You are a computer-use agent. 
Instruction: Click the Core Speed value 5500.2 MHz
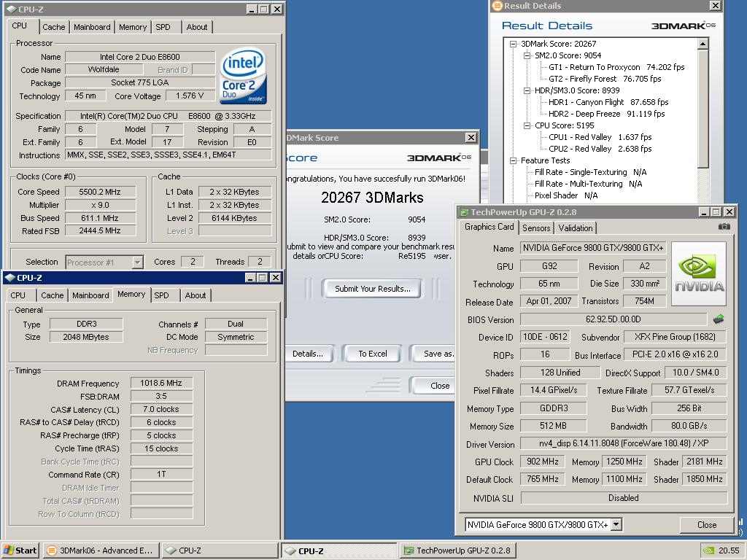tap(100, 192)
